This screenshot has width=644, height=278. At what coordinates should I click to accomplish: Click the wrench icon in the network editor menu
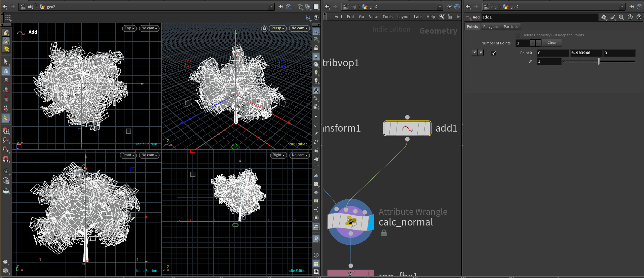[x=442, y=17]
